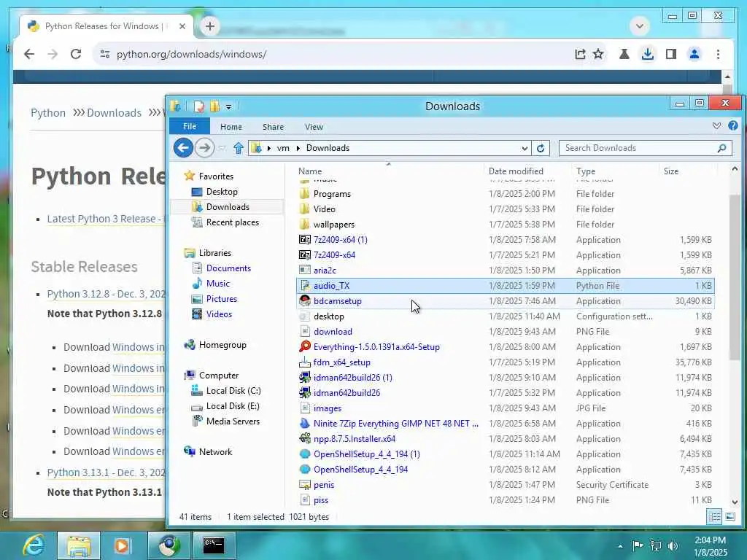
Task: Click the volume speaker in system tray
Action: pyautogui.click(x=673, y=545)
